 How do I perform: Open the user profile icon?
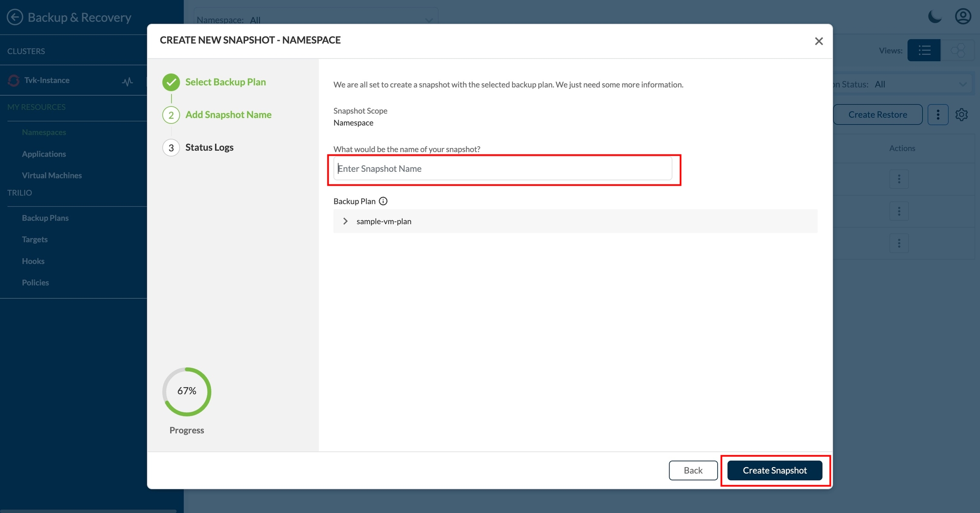point(963,17)
